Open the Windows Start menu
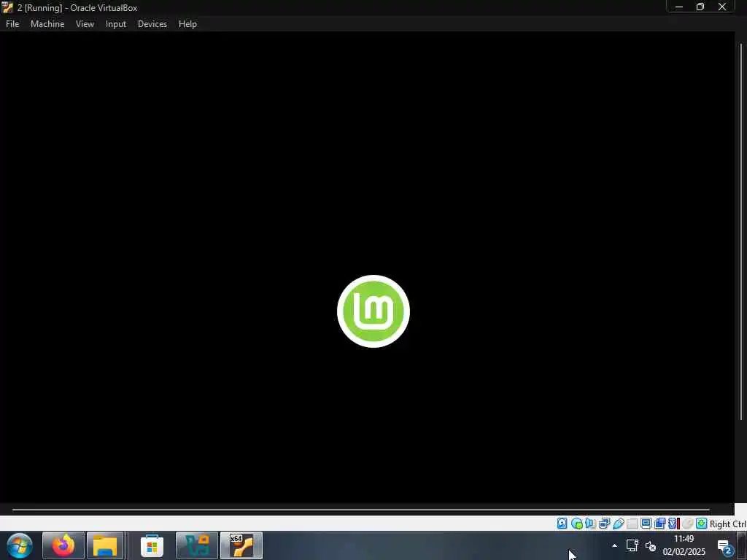This screenshot has height=560, width=747. [20, 545]
